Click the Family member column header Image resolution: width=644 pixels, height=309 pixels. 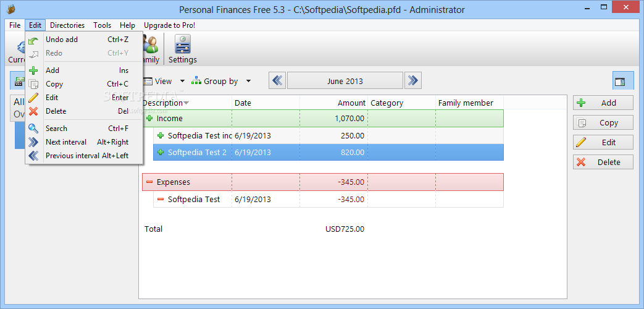469,103
